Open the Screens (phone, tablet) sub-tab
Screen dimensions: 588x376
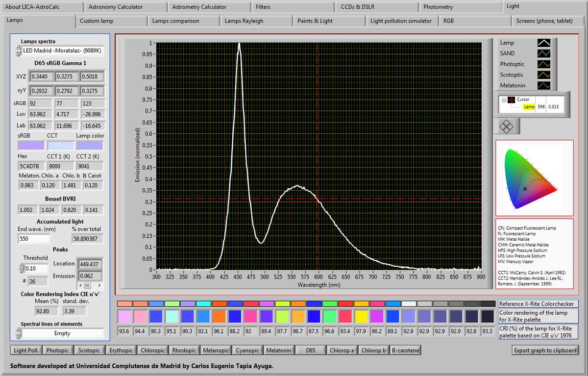(549, 21)
